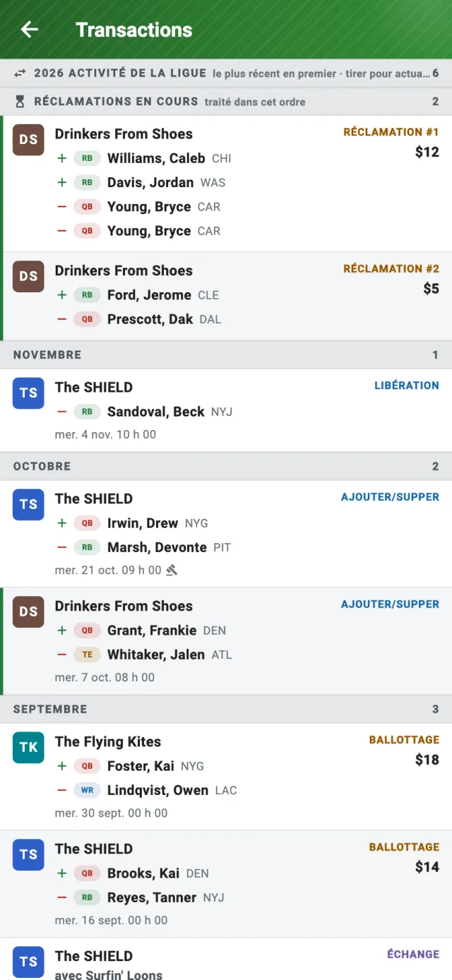Tap the QB badge beside Irwin, Drew

[x=87, y=523]
